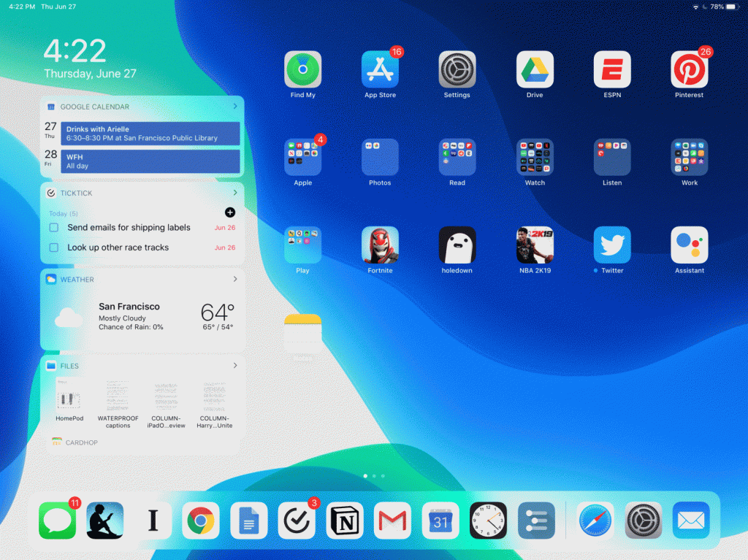Image resolution: width=748 pixels, height=560 pixels.
Task: Open Notion from the dock
Action: (344, 521)
